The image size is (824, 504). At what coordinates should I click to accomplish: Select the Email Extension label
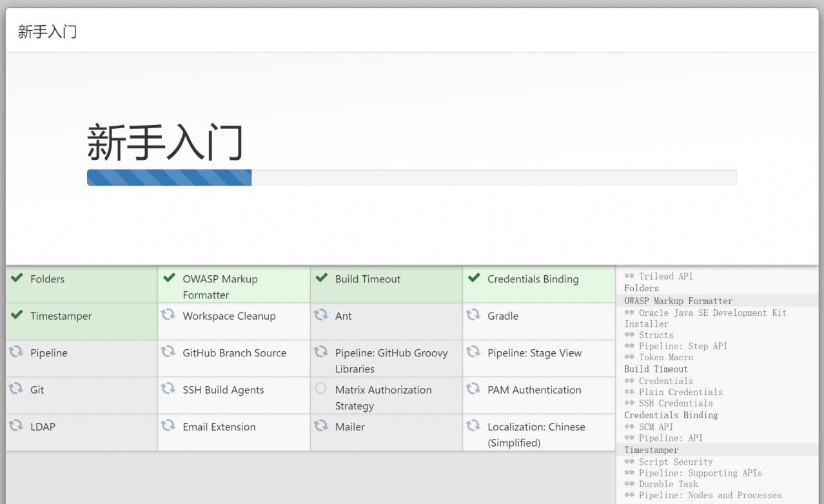point(219,427)
